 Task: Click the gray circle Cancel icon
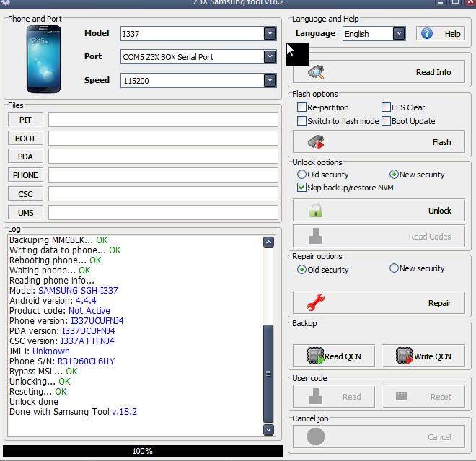(x=316, y=436)
